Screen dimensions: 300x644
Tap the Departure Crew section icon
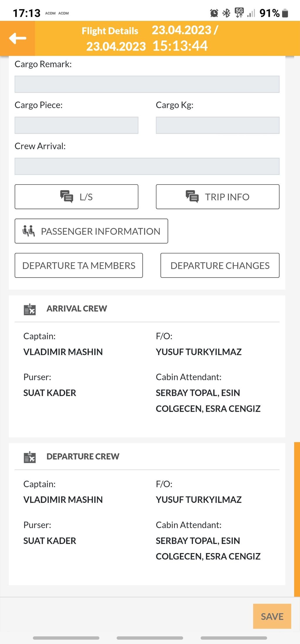pyautogui.click(x=30, y=457)
